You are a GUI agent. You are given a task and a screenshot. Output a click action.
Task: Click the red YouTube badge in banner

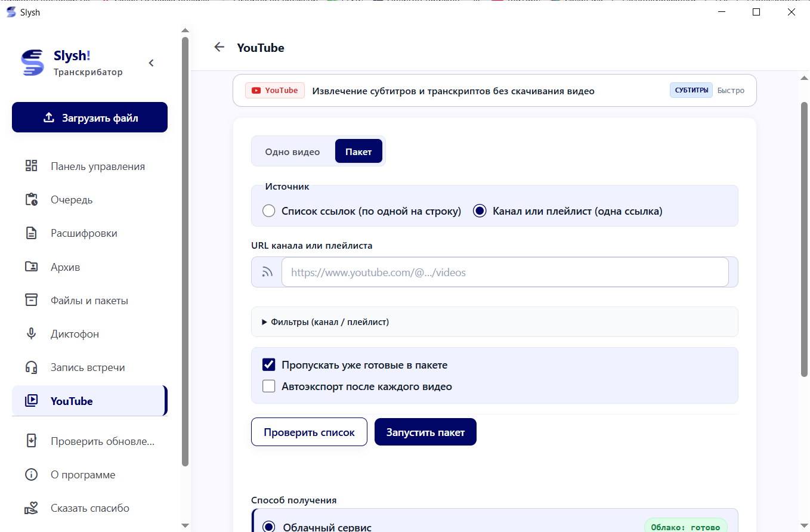pos(275,91)
